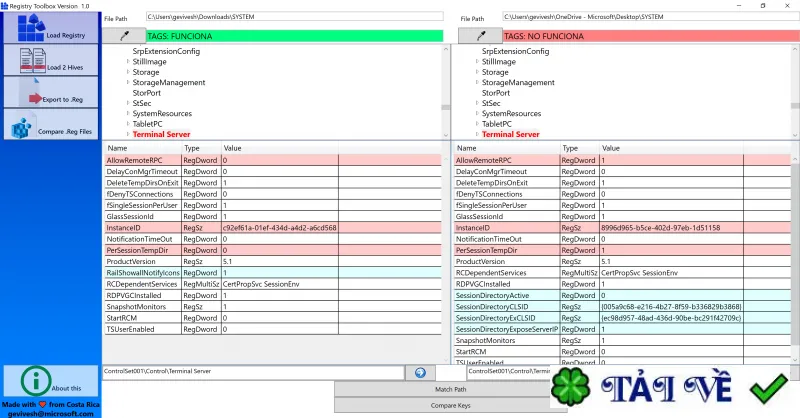
Task: Expand SystemResources in the right tree
Action: (477, 113)
